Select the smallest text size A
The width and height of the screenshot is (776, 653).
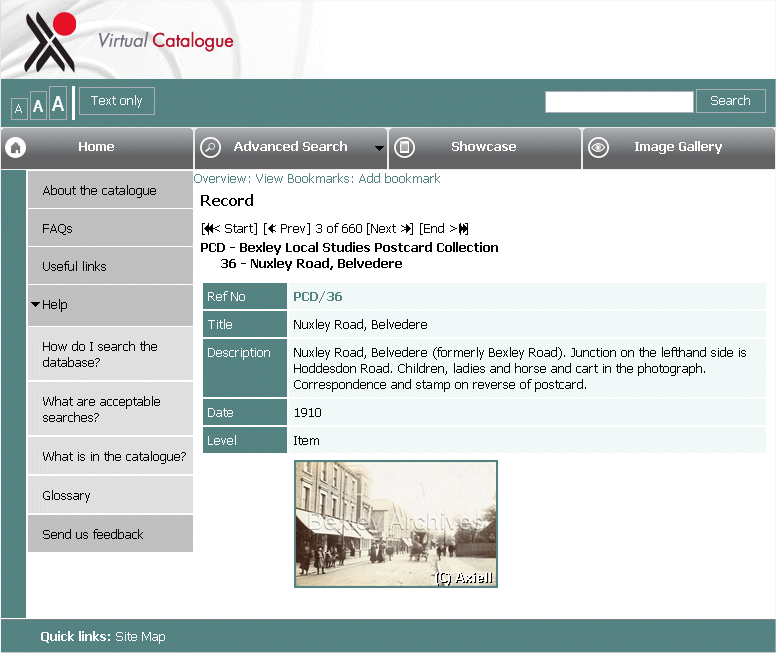18,108
